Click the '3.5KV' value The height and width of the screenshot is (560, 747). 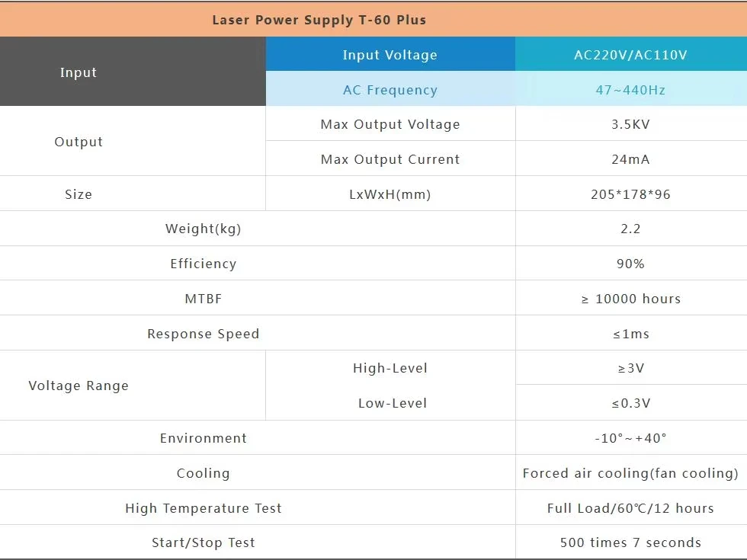(x=631, y=124)
